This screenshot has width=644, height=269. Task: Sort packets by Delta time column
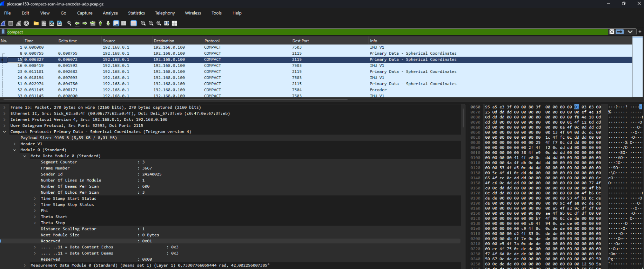pyautogui.click(x=79, y=41)
